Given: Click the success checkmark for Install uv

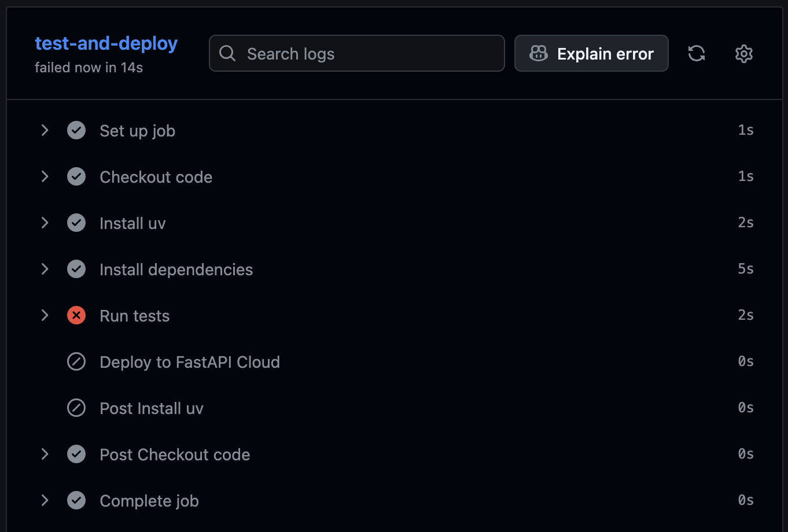Looking at the screenshot, I should 76,223.
